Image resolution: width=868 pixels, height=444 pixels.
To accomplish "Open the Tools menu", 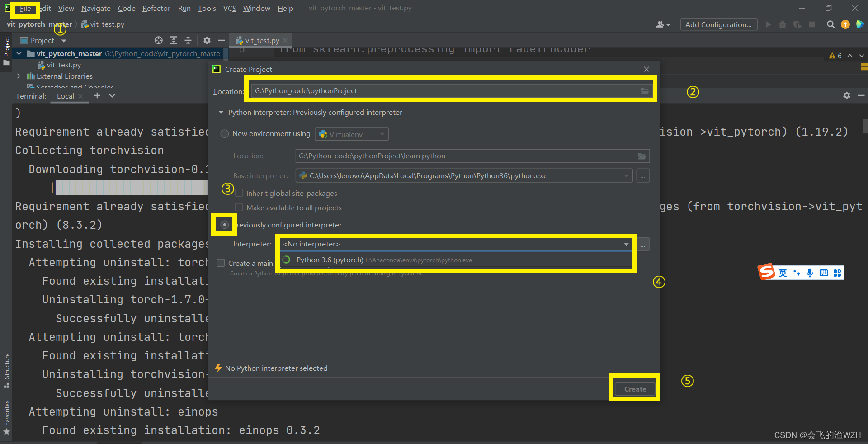I will 207,9.
